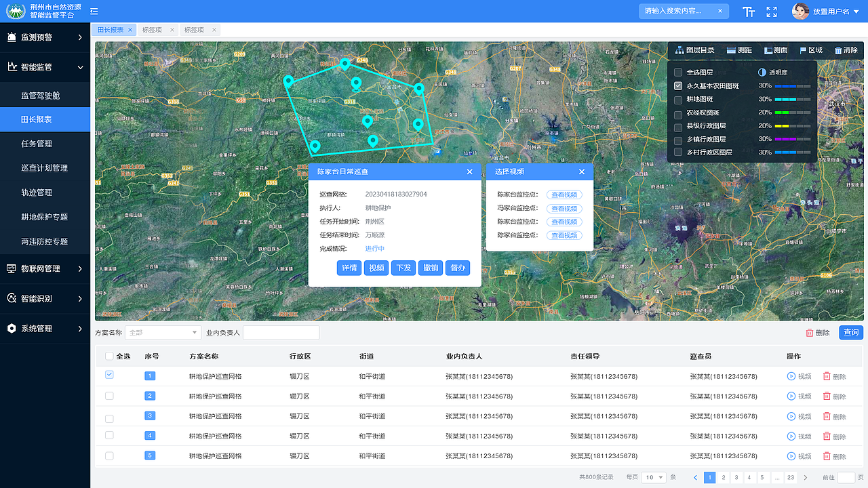Click the 物联网管理 monitor icon in sidebar
The width and height of the screenshot is (868, 488).
pyautogui.click(x=12, y=268)
